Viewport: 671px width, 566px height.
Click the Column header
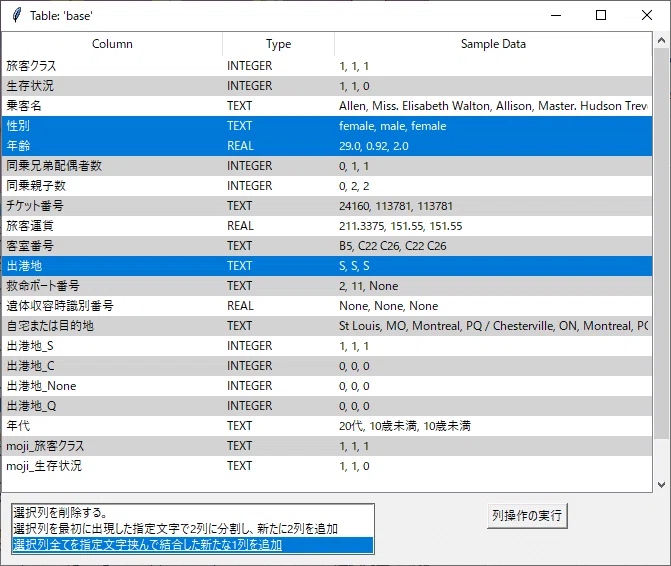point(112,44)
